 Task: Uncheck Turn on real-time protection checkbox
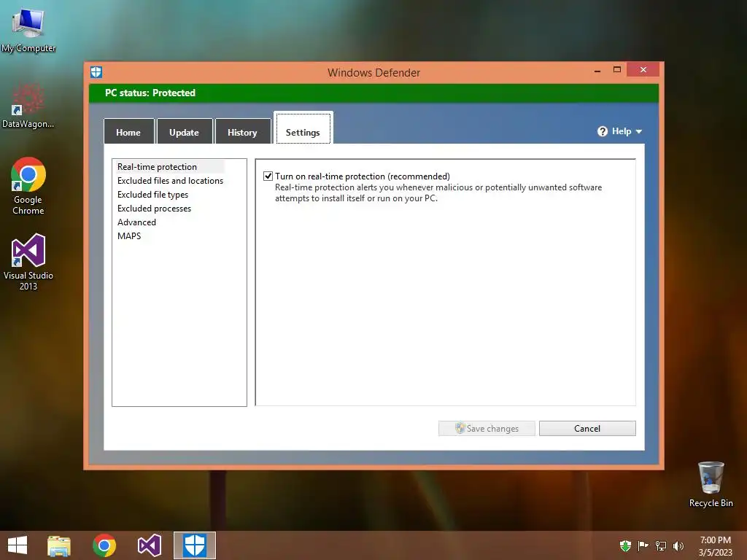click(268, 176)
